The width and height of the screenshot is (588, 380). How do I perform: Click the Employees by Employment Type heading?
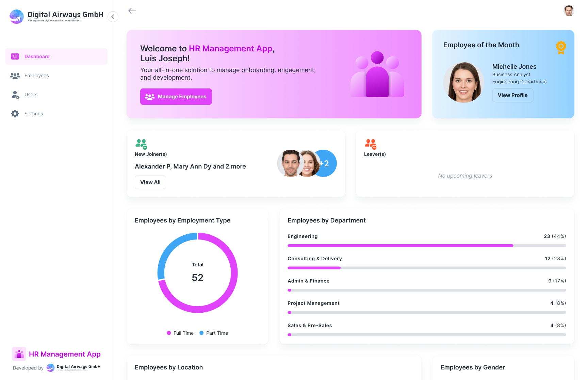182,220
